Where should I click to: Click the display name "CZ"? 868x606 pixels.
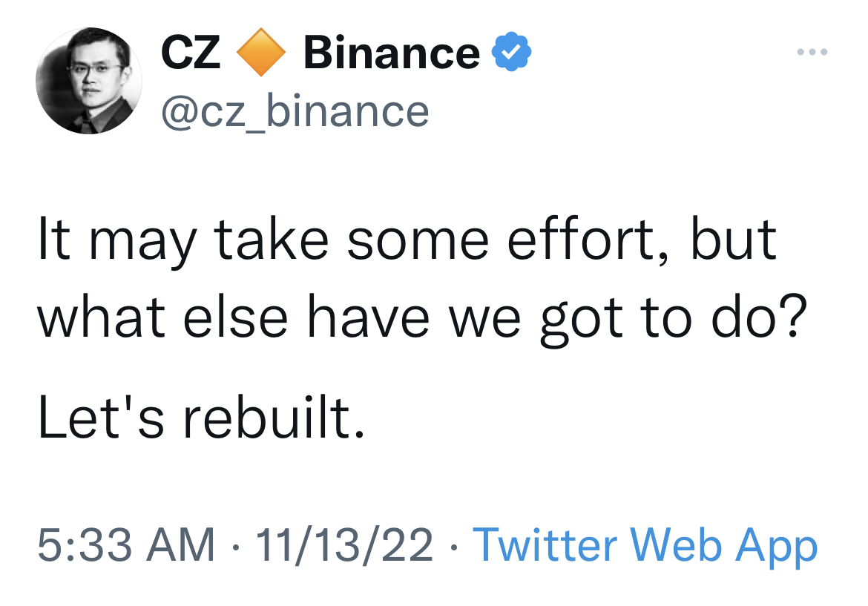point(191,54)
